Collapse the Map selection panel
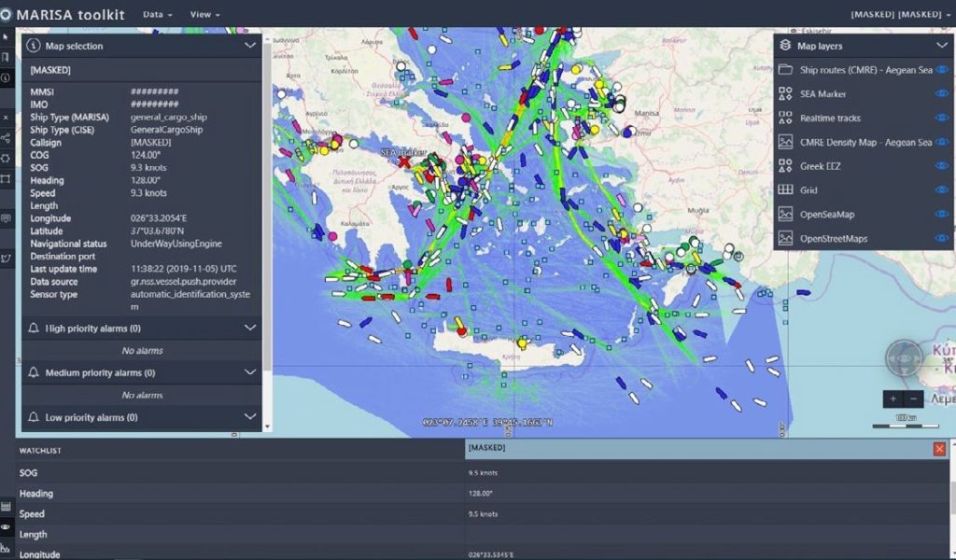The width and height of the screenshot is (956, 560). pos(249,45)
